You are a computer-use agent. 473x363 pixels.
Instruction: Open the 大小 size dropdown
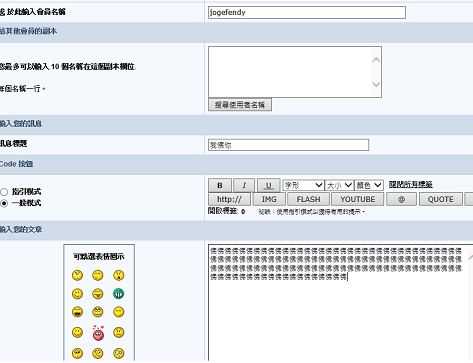pos(339,185)
